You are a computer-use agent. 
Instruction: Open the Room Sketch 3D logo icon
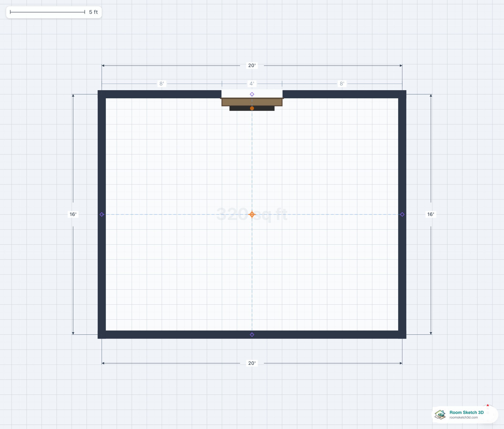point(440,415)
